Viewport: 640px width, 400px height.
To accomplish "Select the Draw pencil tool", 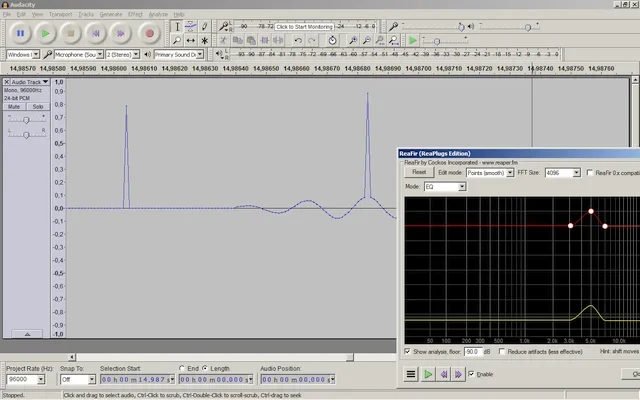I will 204,27.
